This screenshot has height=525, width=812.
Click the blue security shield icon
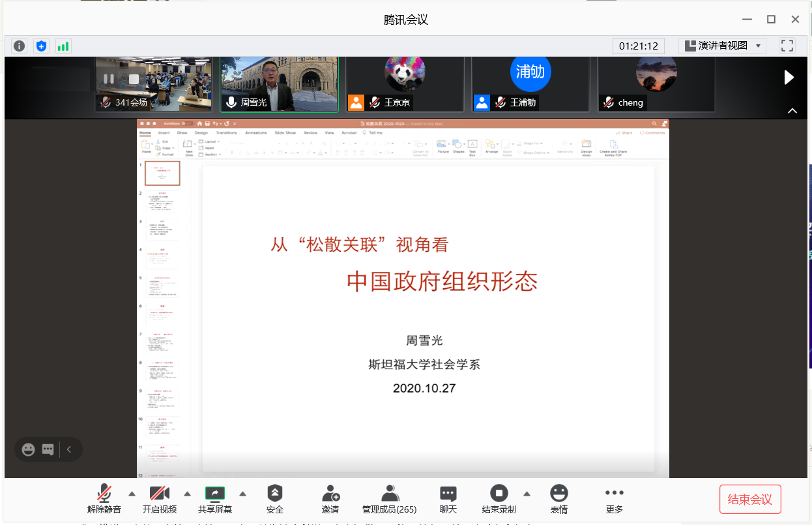tap(42, 46)
